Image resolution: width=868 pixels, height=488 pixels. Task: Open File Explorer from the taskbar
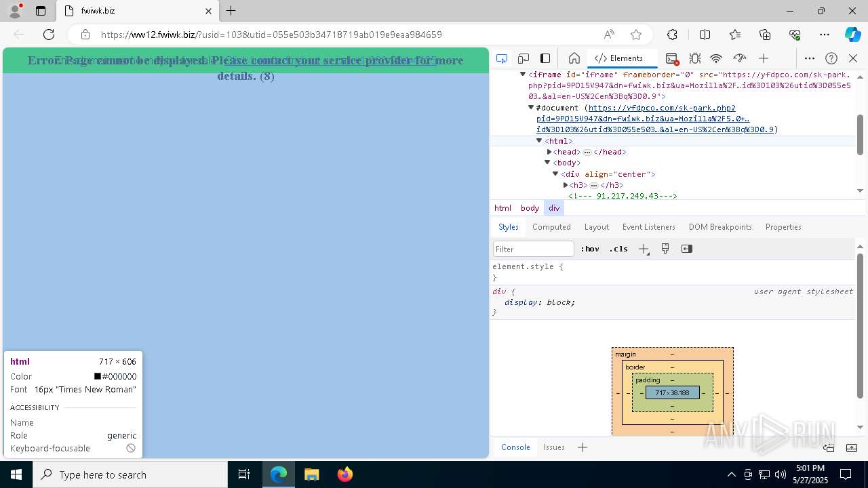point(311,474)
